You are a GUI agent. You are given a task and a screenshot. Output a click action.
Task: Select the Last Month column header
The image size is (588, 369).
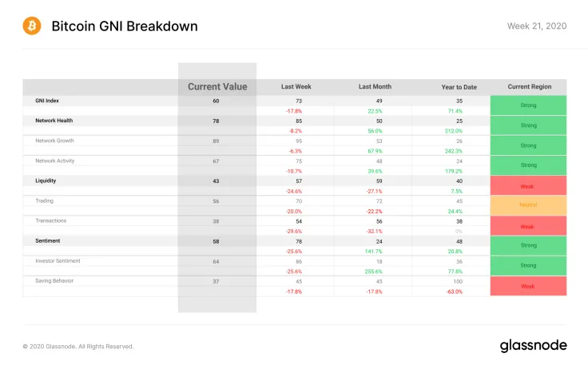pos(375,86)
